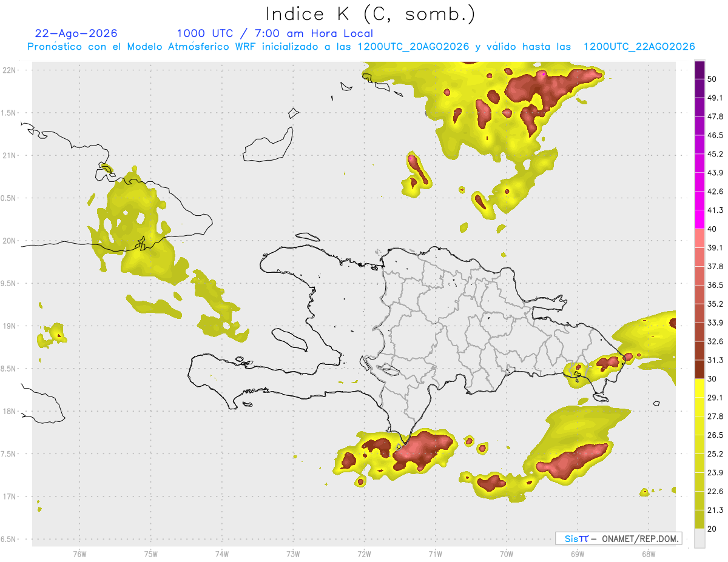Click the color bar value 25.2
Image resolution: width=728 pixels, height=562 pixels.
tap(715, 453)
